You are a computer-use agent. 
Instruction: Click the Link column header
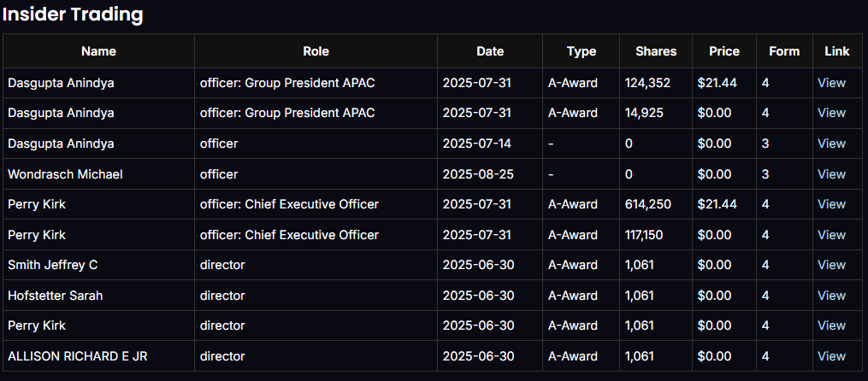pyautogui.click(x=837, y=51)
